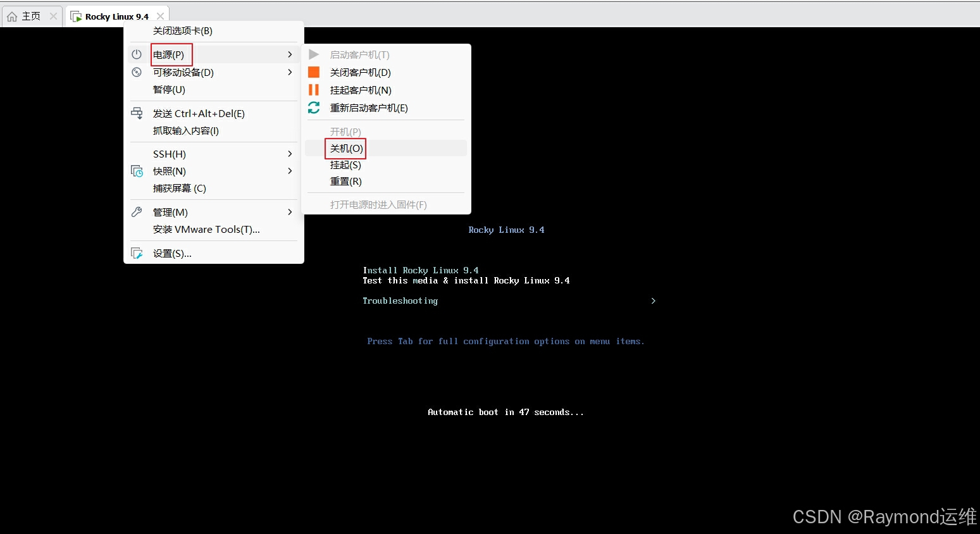This screenshot has width=980, height=534.
Task: Click the grayed 打开电源时进入固件(F) entry
Action: (386, 204)
